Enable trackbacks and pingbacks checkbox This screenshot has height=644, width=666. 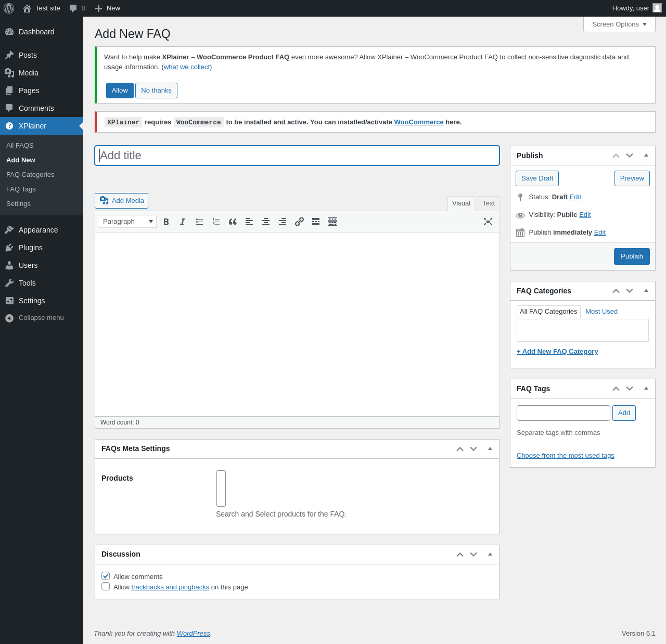106,586
